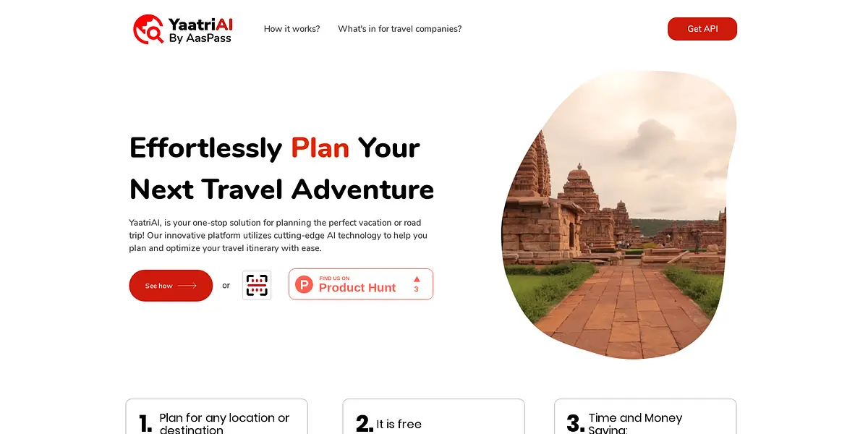Click the Get API button
Screen dimensions: 868x434
point(702,29)
